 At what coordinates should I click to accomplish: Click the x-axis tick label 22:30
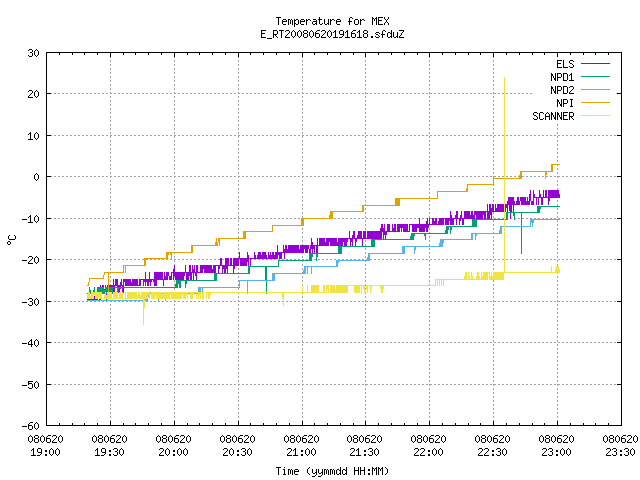pyautogui.click(x=492, y=452)
